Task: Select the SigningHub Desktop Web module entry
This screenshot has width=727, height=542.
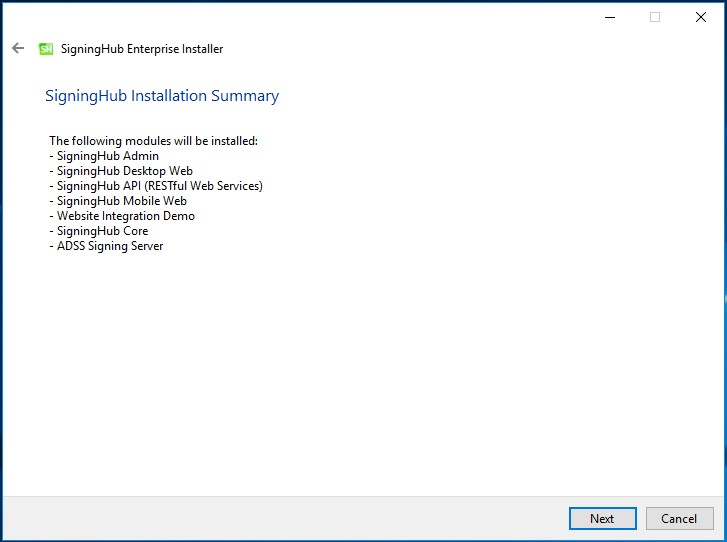Action: point(121,171)
